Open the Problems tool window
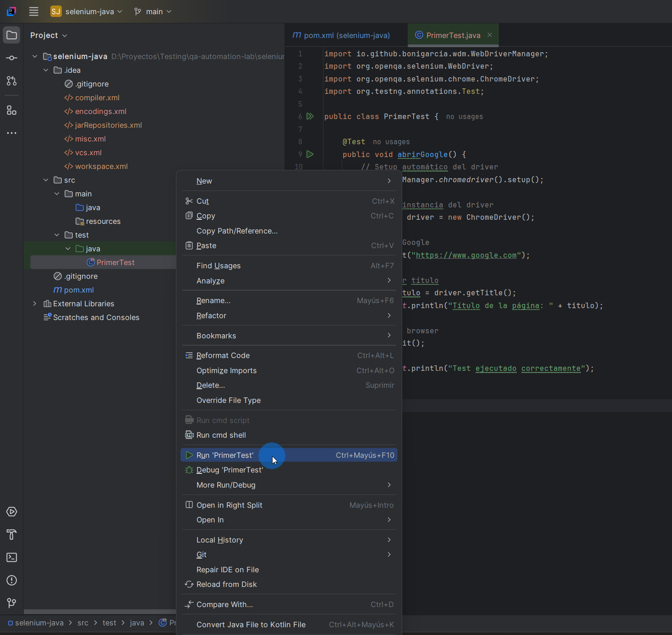This screenshot has height=635, width=672. [x=11, y=580]
